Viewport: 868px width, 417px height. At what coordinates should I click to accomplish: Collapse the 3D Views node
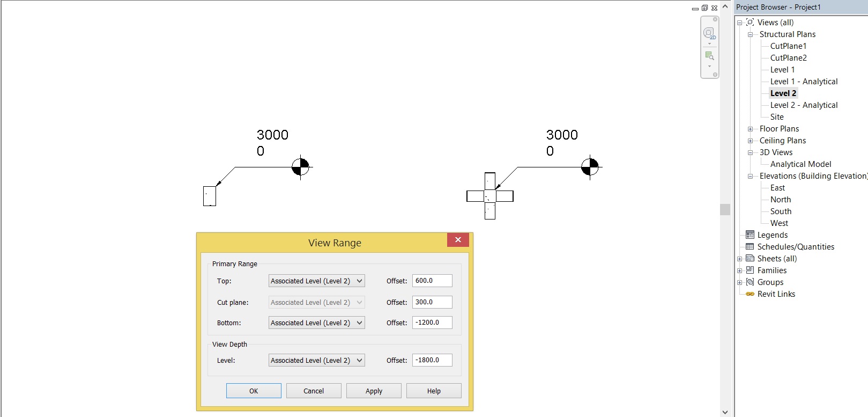pos(751,152)
